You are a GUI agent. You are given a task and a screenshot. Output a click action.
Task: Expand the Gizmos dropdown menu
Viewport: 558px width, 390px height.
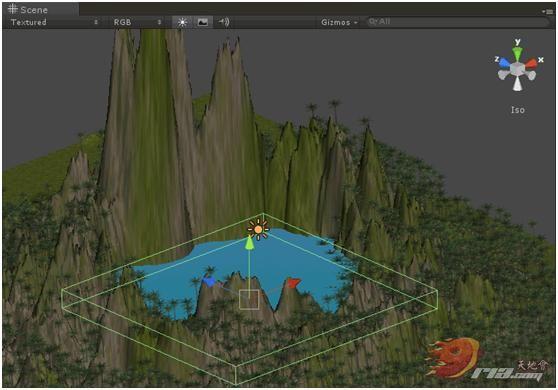point(339,22)
